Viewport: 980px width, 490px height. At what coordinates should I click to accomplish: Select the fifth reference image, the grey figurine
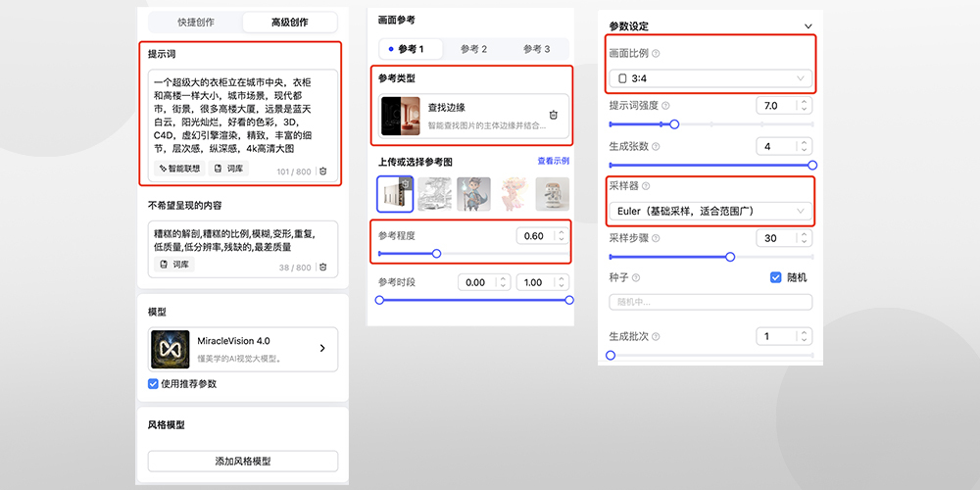pos(553,194)
